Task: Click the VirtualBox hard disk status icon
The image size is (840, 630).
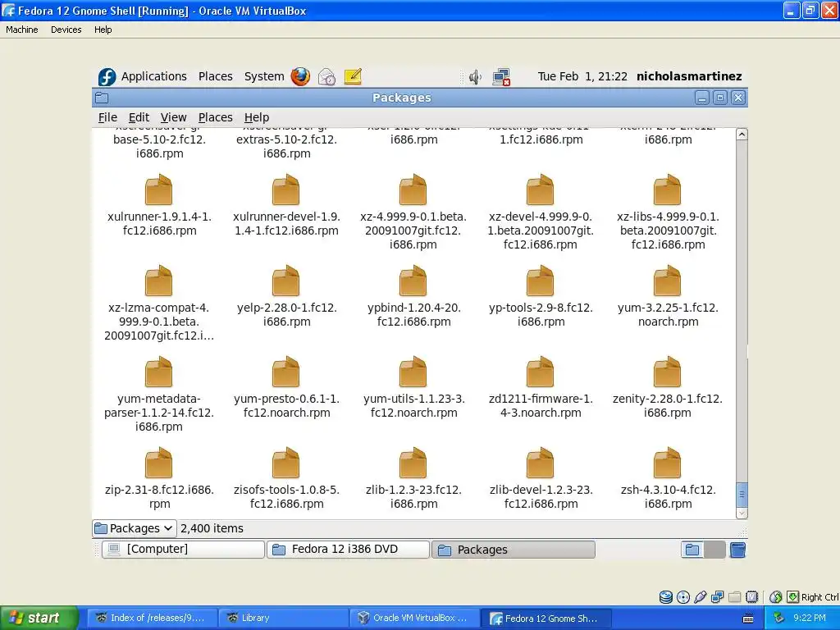Action: point(665,597)
